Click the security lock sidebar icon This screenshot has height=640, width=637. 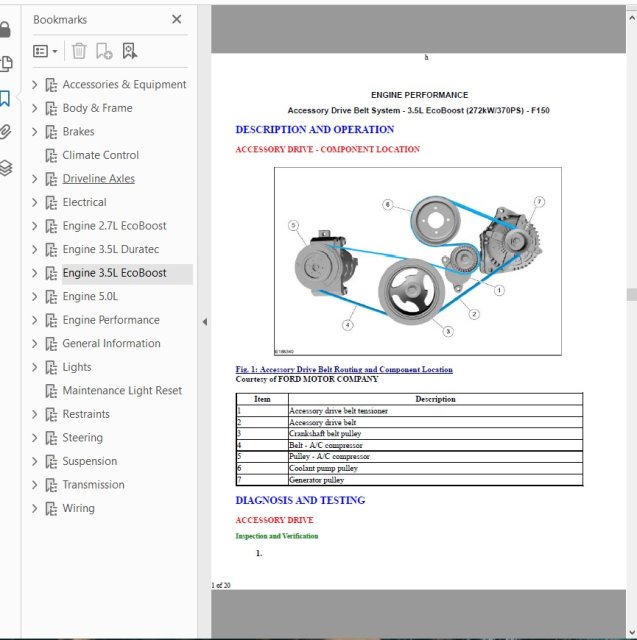(5, 29)
